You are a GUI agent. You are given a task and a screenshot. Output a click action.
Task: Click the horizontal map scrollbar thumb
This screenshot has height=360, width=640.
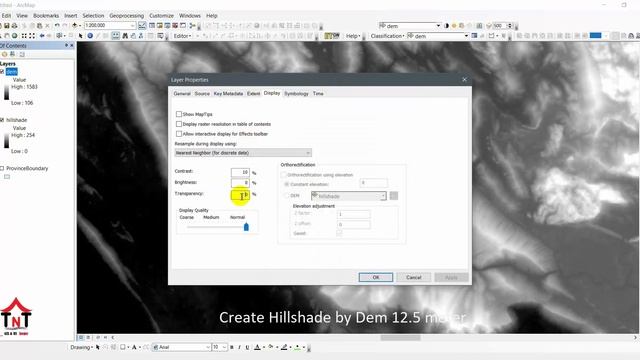(x=400, y=338)
